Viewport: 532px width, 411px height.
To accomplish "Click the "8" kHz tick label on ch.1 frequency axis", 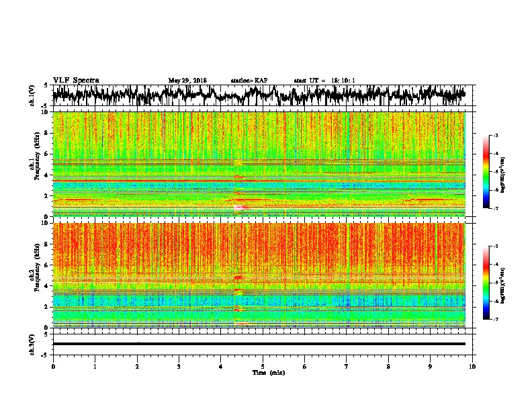I will pos(48,133).
